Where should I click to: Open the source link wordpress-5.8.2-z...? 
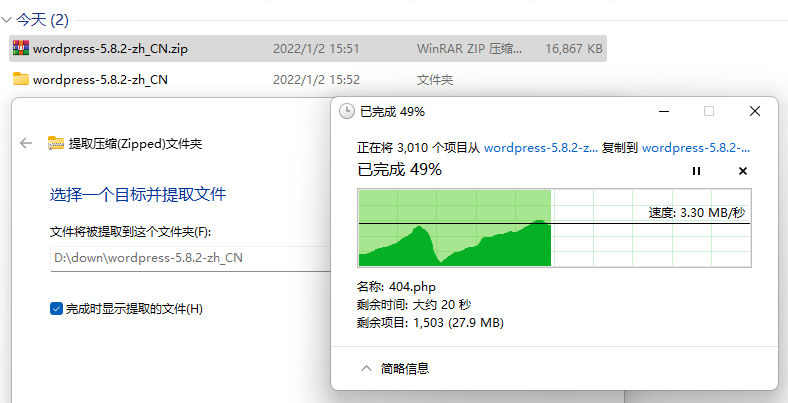click(x=541, y=148)
